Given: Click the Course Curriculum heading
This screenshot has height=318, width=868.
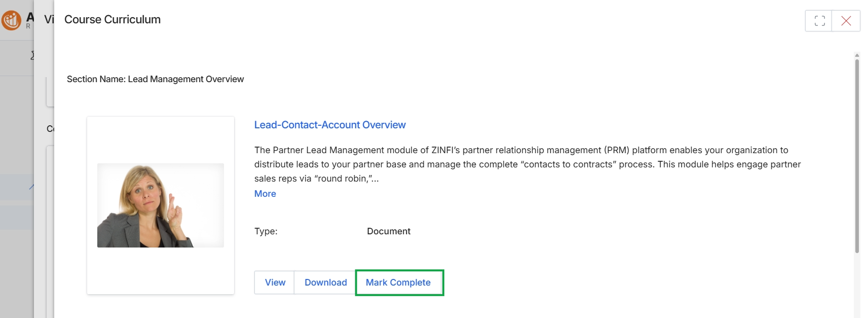Looking at the screenshot, I should [x=112, y=19].
